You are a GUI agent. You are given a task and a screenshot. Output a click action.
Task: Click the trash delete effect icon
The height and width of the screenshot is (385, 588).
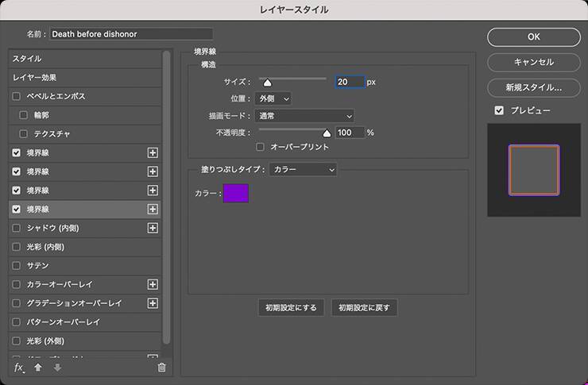162,368
